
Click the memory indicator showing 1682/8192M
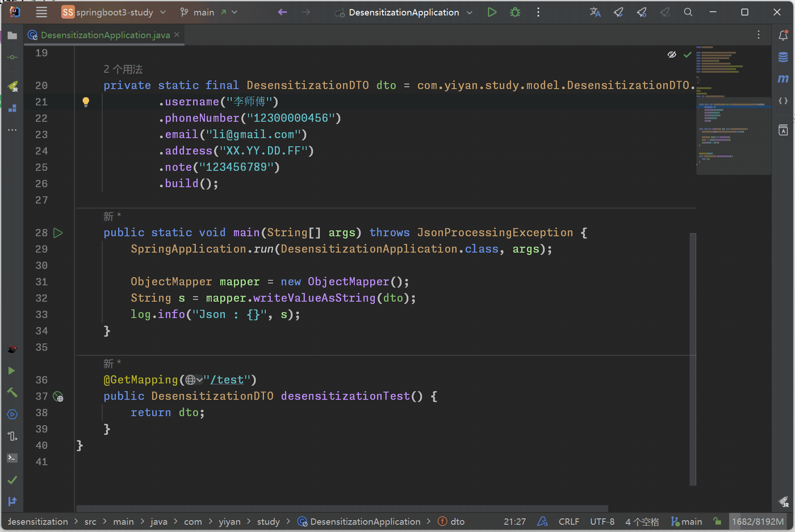(x=759, y=522)
